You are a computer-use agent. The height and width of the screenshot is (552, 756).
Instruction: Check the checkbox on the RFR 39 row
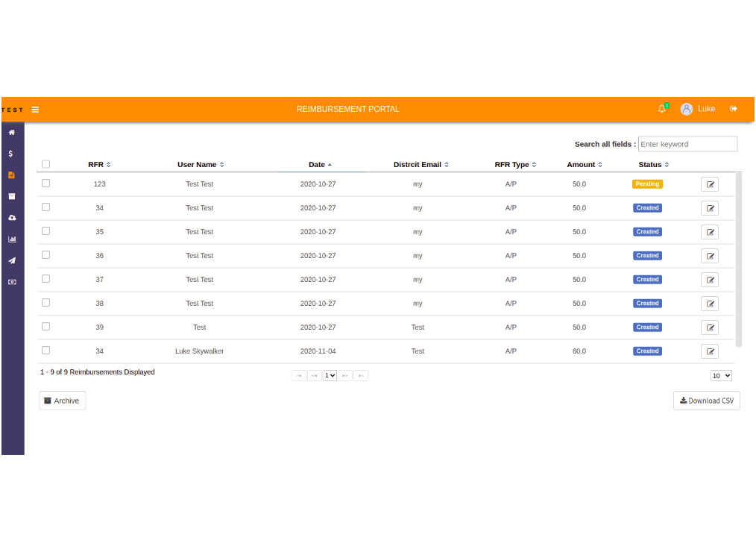pyautogui.click(x=45, y=326)
